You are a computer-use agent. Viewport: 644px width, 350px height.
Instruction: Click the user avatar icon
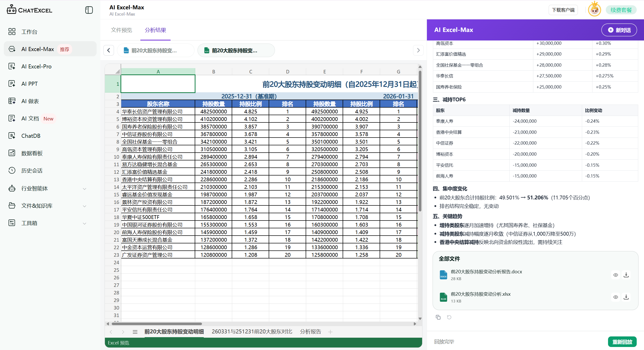click(594, 10)
